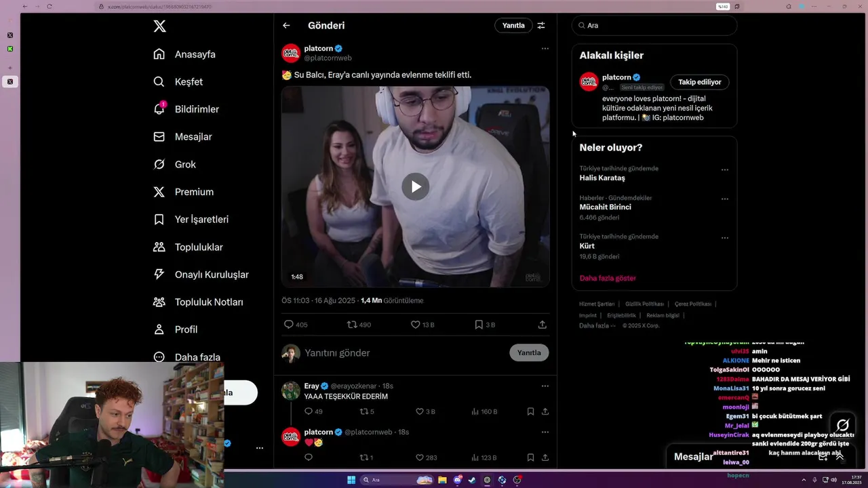
Task: View Eray's reply analytics, 160 B
Action: coord(484,411)
